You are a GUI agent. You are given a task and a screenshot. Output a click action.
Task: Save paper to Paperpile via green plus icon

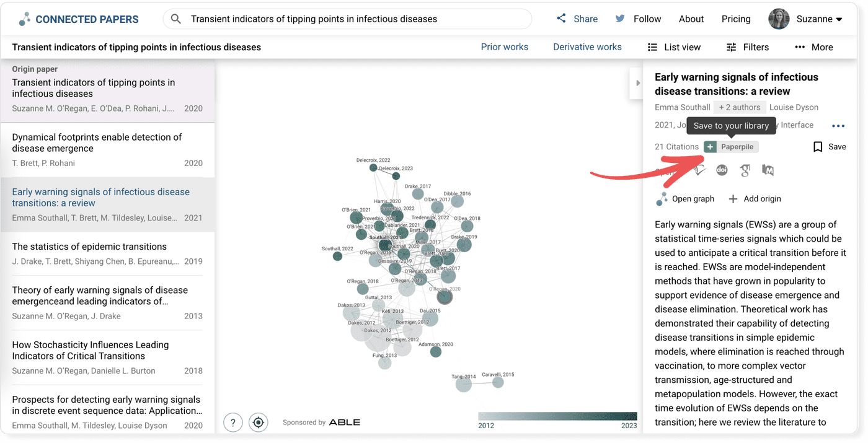point(710,147)
